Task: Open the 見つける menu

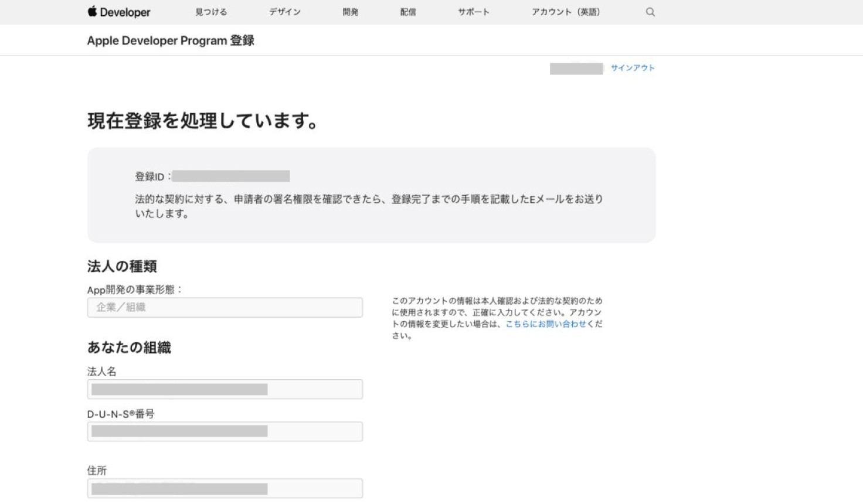Action: click(211, 12)
